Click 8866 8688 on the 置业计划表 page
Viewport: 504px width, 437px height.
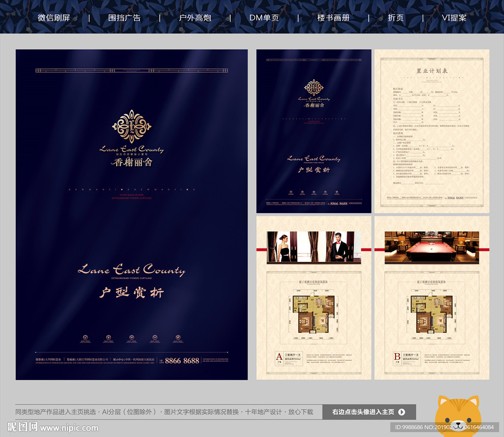pyautogui.click(x=455, y=198)
